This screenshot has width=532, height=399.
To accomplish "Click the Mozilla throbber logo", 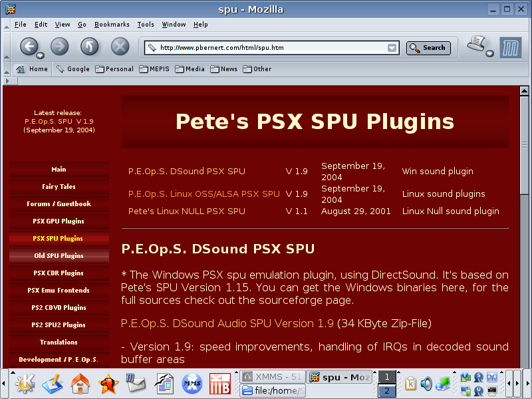I will pyautogui.click(x=510, y=47).
